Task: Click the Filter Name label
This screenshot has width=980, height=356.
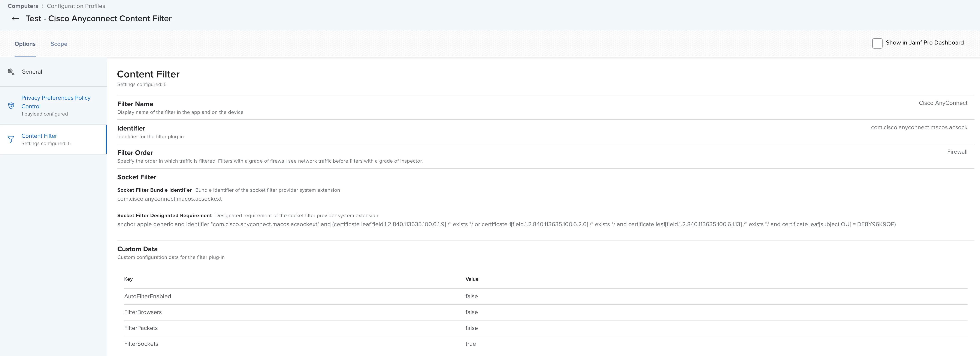Action: pyautogui.click(x=135, y=104)
